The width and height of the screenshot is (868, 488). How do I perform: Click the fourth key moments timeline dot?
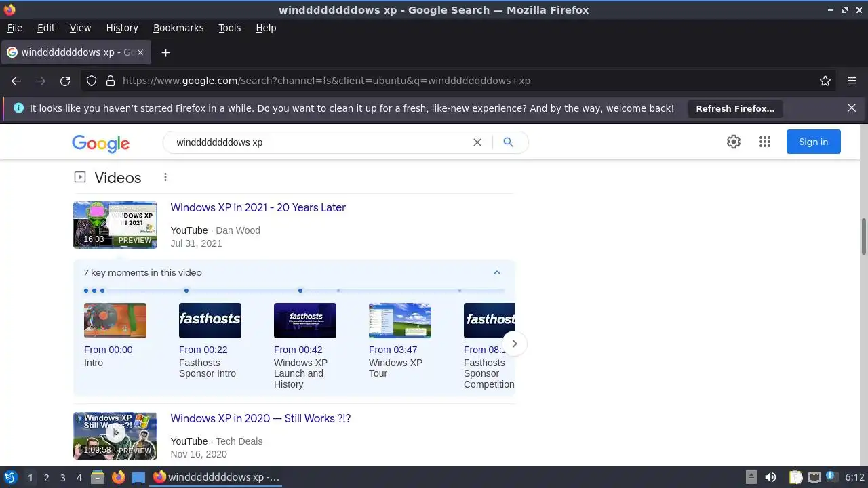(186, 291)
